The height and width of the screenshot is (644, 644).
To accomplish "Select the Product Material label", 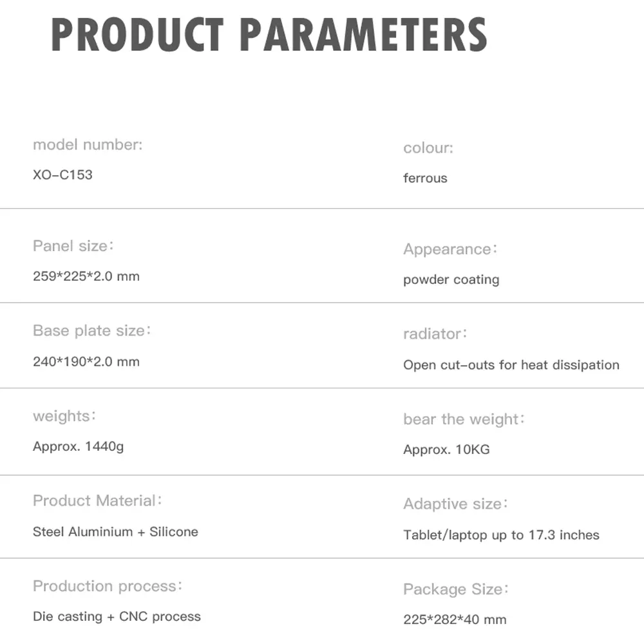I will click(97, 500).
